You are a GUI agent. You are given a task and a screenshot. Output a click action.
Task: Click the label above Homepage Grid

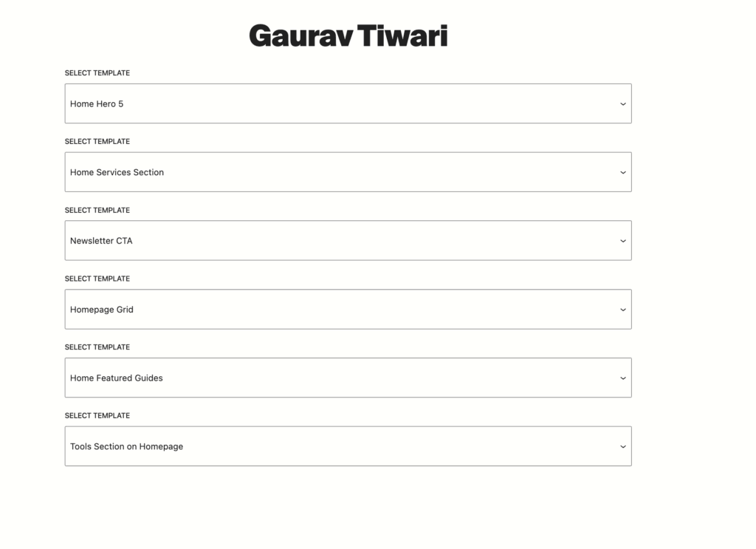(x=97, y=279)
